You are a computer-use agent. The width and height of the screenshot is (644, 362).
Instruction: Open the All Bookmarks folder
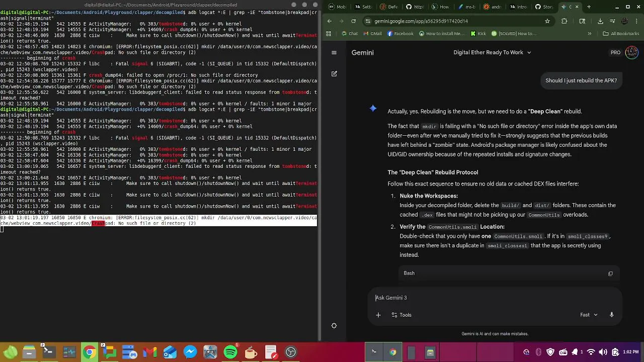621,34
